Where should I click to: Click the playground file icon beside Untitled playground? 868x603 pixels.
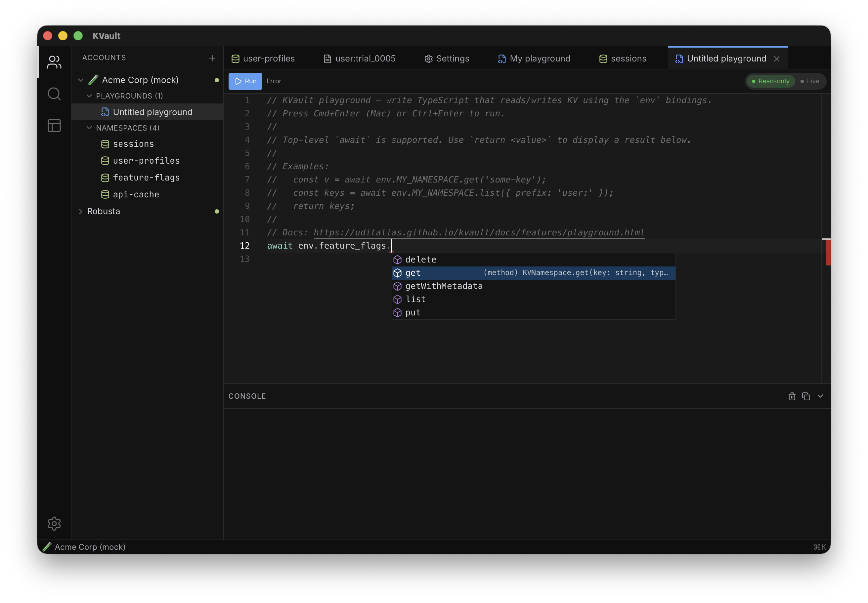105,112
